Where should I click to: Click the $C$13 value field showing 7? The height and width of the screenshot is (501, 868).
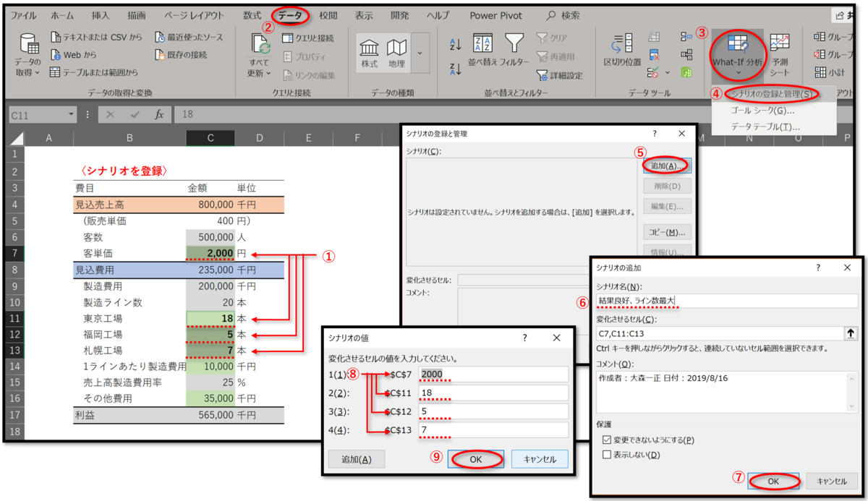coord(493,430)
